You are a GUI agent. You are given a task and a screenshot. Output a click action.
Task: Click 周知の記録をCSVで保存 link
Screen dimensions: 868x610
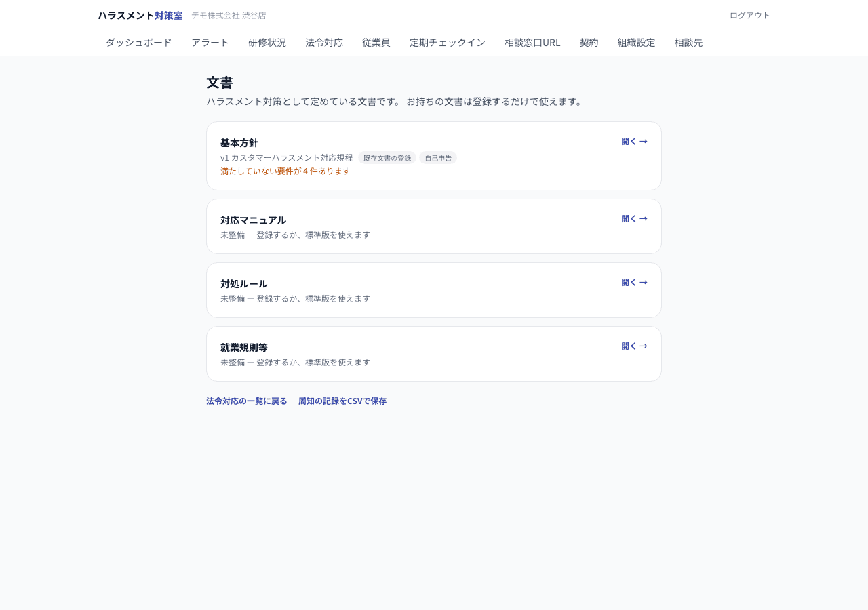pyautogui.click(x=342, y=401)
